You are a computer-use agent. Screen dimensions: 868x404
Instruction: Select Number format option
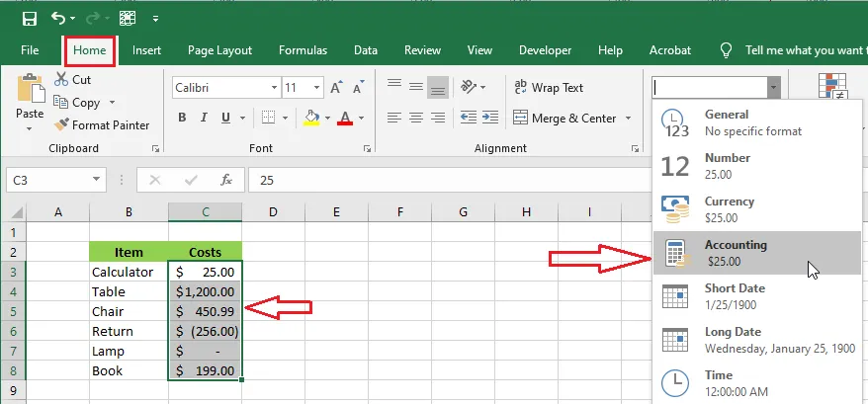[x=757, y=166]
